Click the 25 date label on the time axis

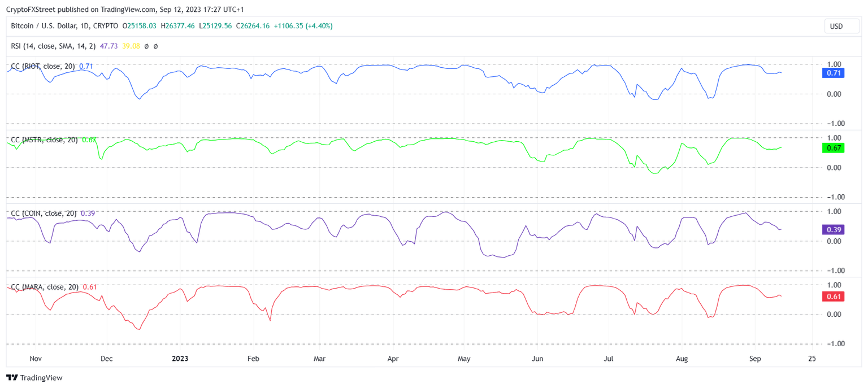[812, 359]
